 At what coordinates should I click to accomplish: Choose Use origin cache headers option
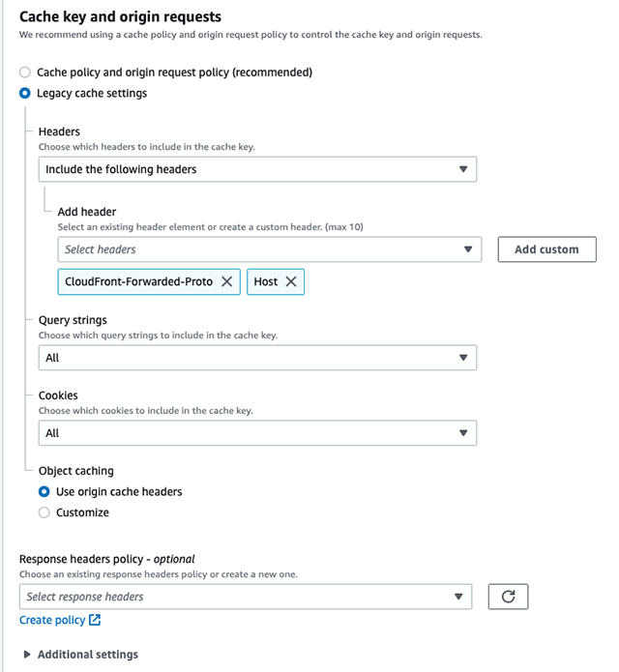point(44,491)
